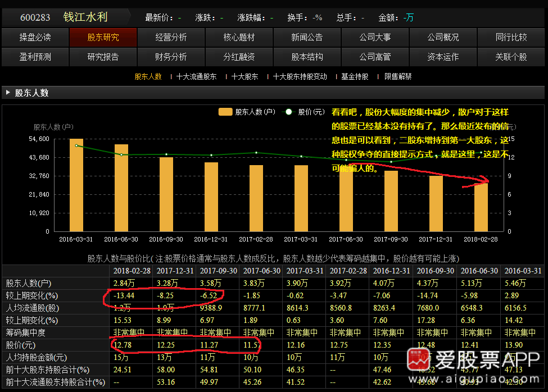The height and width of the screenshot is (392, 548).
Task: Click stock code 600283
Action: coord(35,17)
